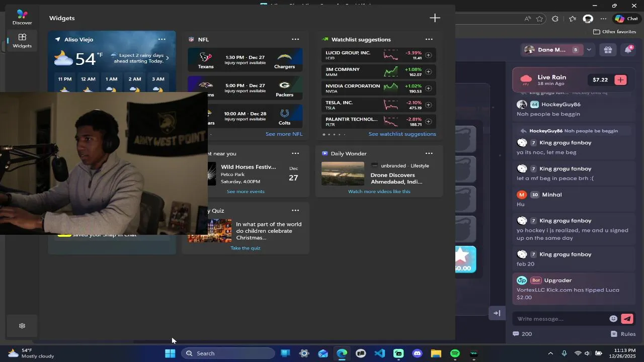This screenshot has width=644, height=362.
Task: Open Other favorites folder
Action: point(614,32)
